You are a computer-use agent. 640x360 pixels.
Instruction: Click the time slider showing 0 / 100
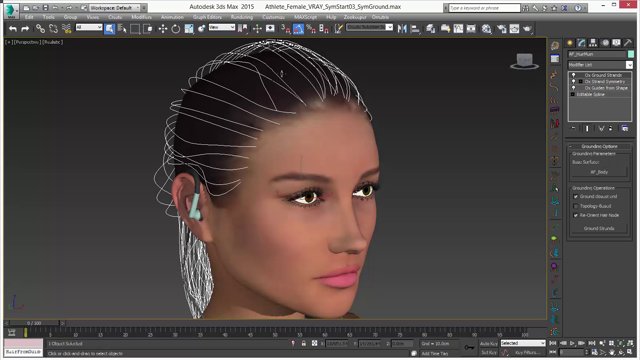(34, 323)
